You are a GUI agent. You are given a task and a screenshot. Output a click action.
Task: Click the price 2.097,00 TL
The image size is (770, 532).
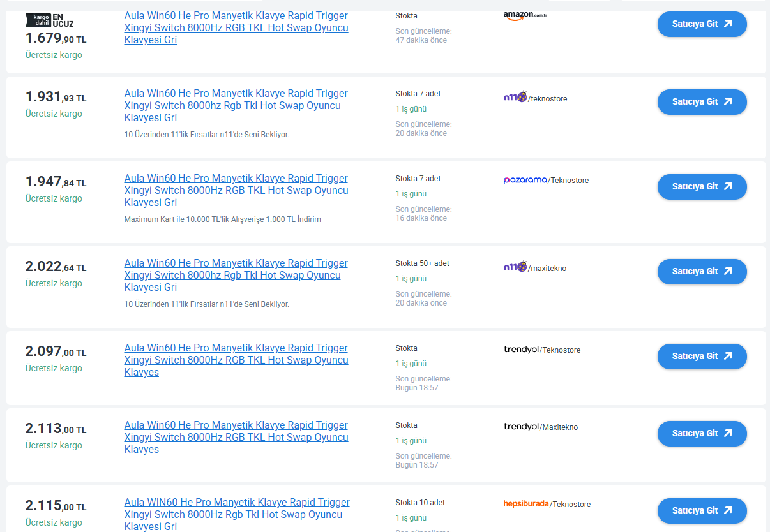tap(56, 351)
